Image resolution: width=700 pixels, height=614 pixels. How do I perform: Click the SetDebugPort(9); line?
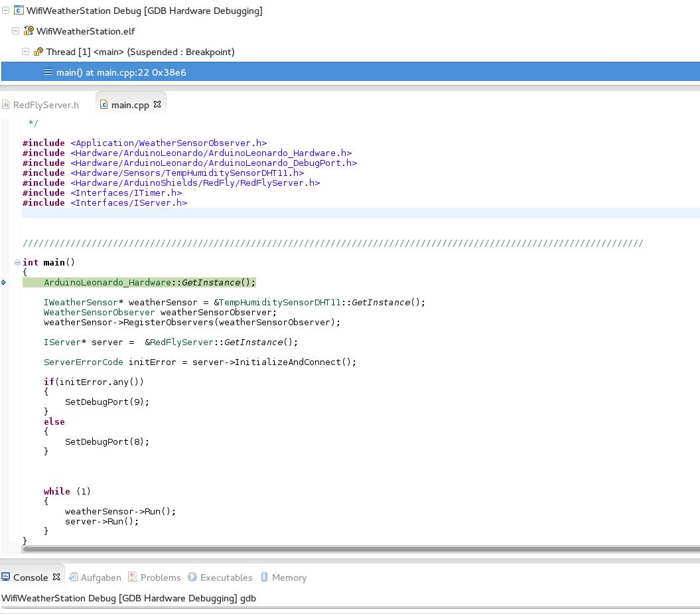[x=107, y=402]
